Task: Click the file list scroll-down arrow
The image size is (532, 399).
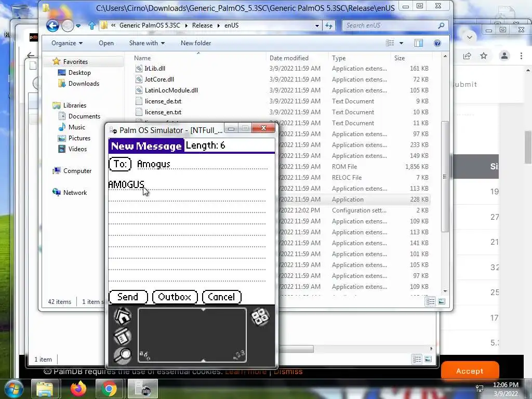Action: tap(445, 291)
